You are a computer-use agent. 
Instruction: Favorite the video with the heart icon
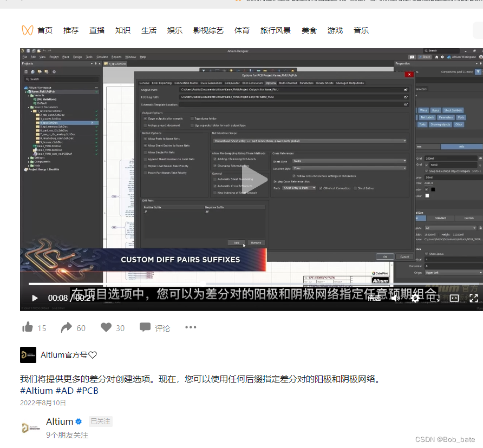[106, 327]
